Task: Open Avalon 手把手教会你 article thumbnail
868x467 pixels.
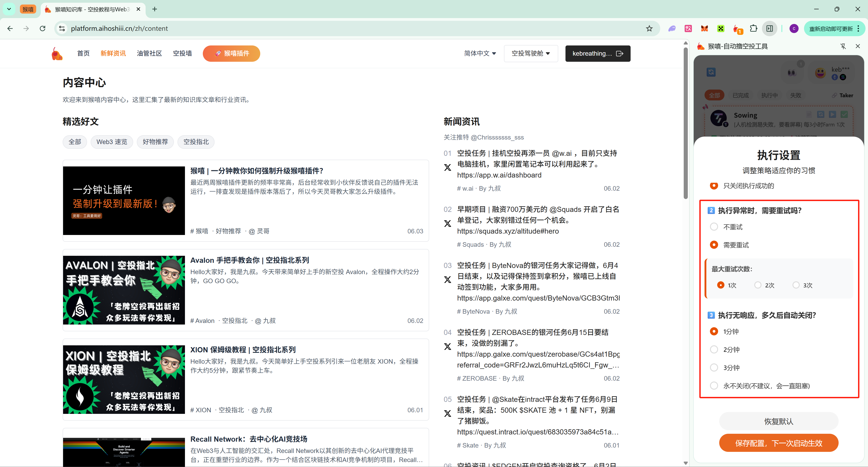Action: point(124,290)
